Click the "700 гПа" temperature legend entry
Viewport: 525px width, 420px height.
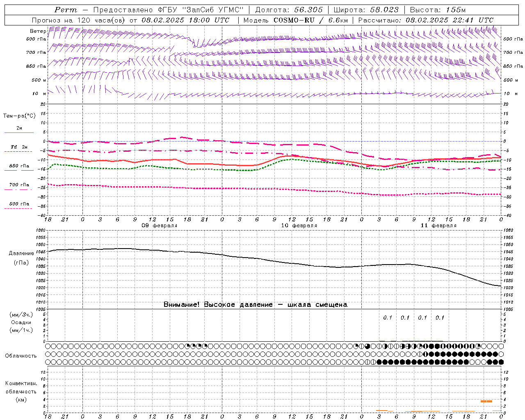pos(19,185)
